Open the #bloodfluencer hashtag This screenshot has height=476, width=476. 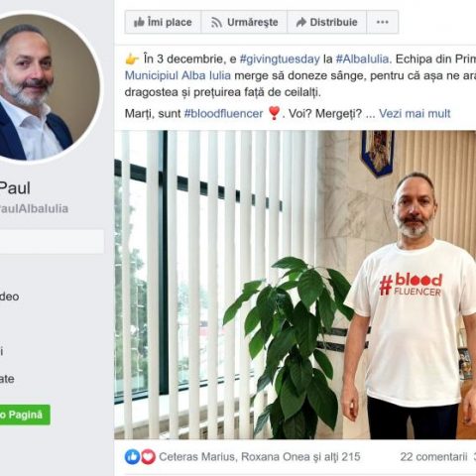click(x=223, y=113)
